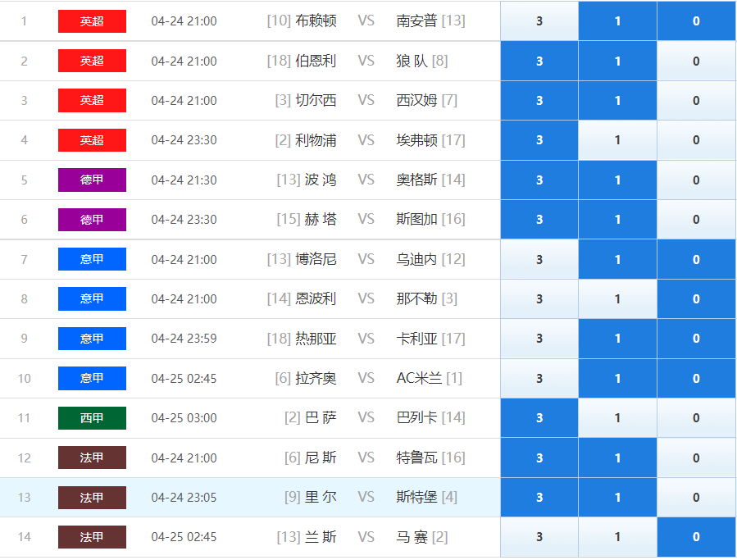Click the 意甲 badge in row 7
Viewport: 737px width, 560px height.
[92, 259]
